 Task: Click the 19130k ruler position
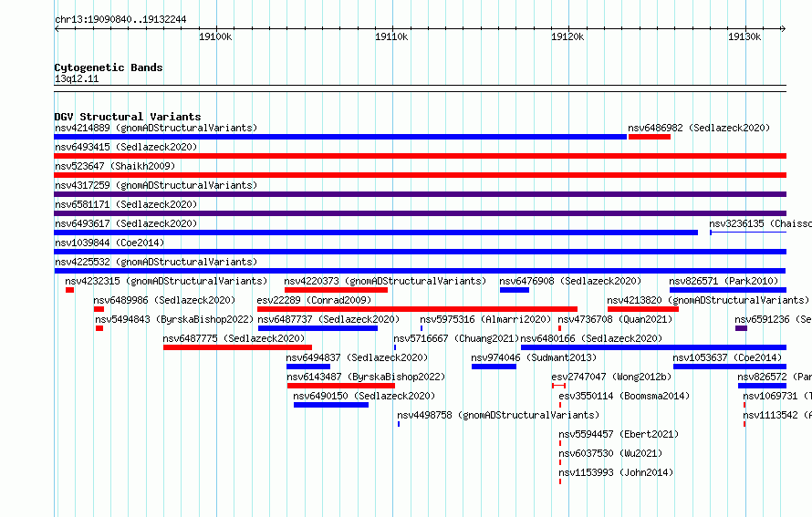(x=744, y=36)
